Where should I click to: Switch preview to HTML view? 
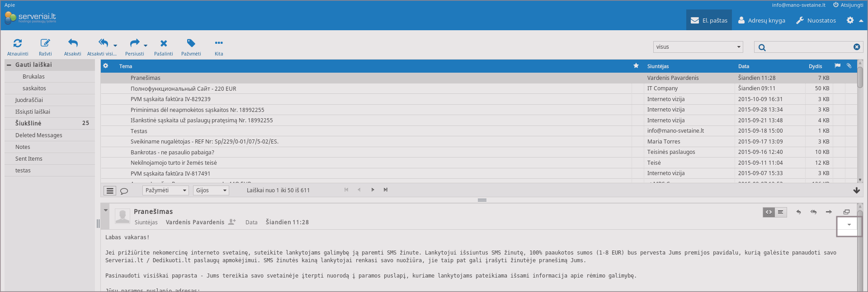[769, 212]
